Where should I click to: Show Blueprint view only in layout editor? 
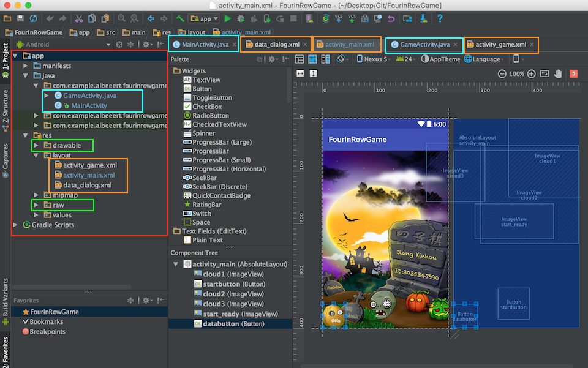312,59
